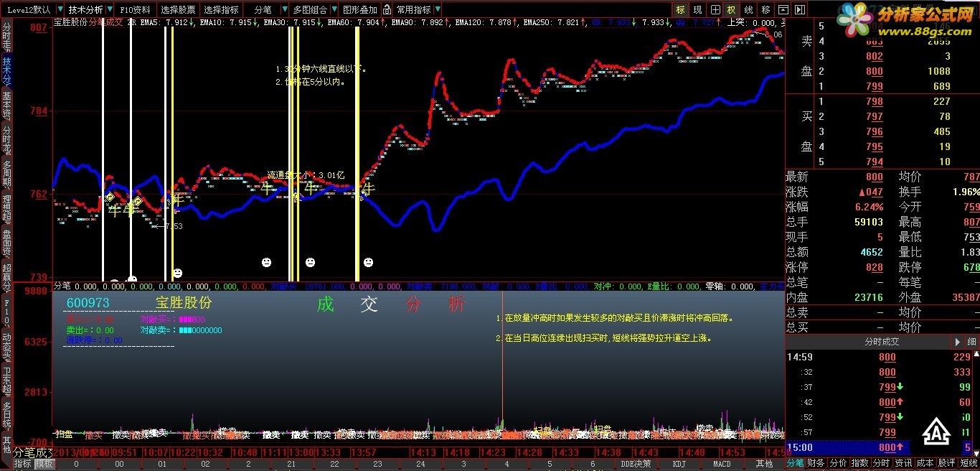This screenshot has width=980, height=471.
Task: Click the 流通盘大小 3.01亿 annotation
Action: pos(306,174)
